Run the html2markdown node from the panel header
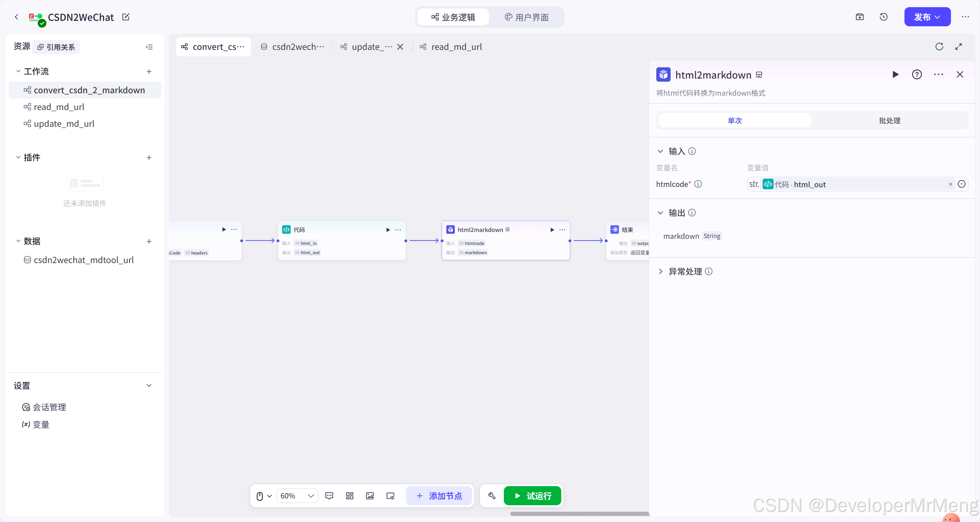The width and height of the screenshot is (980, 522). (895, 74)
